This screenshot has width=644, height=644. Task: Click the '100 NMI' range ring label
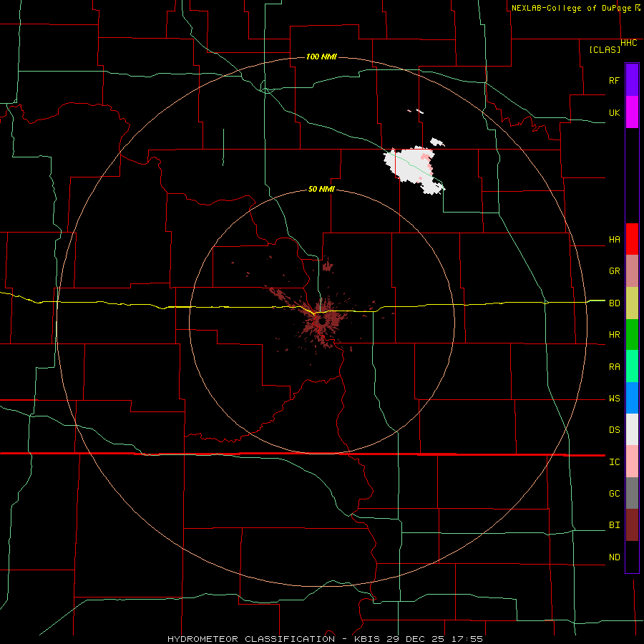[x=321, y=57]
